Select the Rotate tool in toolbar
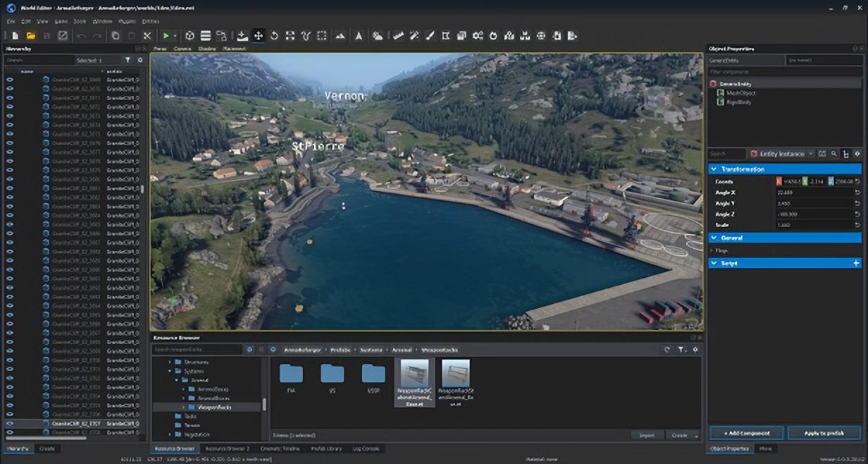This screenshot has height=464, width=868. [274, 35]
